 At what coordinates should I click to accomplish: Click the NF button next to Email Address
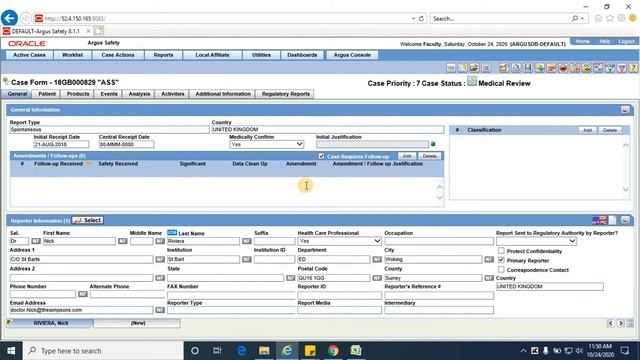click(x=160, y=310)
